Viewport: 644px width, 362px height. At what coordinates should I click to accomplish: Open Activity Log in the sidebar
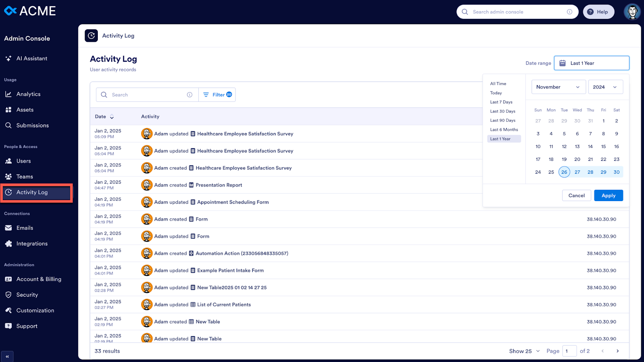pos(37,193)
